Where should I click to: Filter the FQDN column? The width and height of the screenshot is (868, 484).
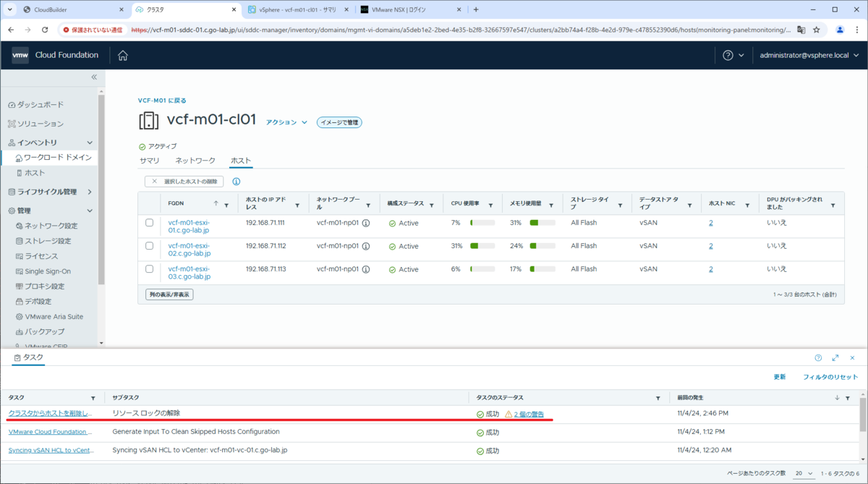pos(226,205)
